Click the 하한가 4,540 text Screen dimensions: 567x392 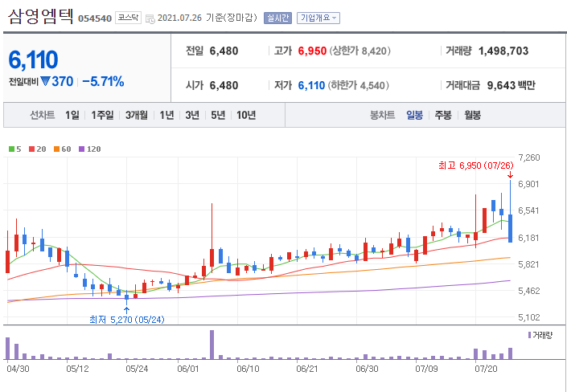pyautogui.click(x=359, y=86)
